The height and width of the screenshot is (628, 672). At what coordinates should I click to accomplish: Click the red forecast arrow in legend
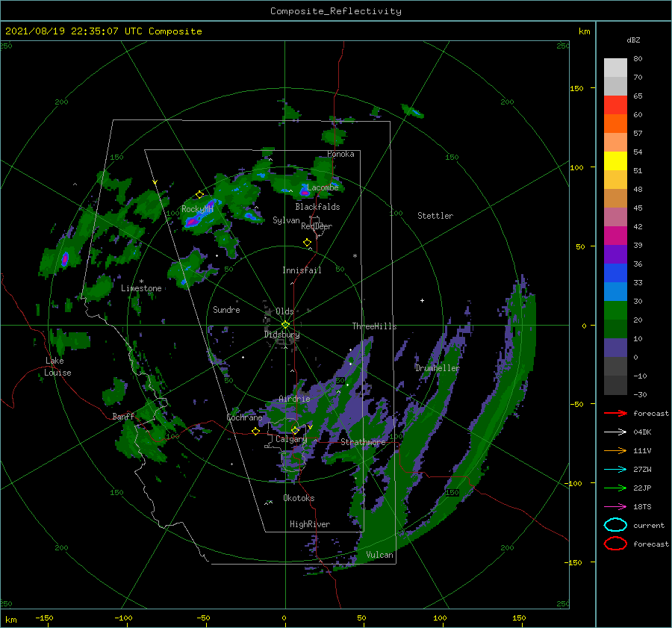[x=615, y=413]
